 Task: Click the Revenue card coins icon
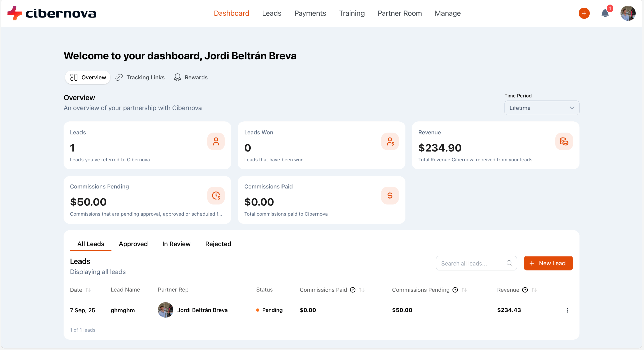point(564,141)
